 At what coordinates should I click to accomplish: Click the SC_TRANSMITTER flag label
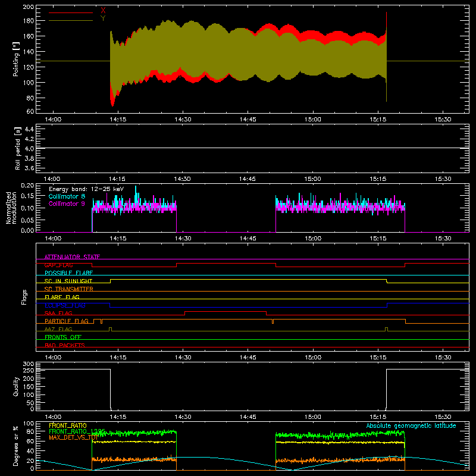pyautogui.click(x=69, y=289)
